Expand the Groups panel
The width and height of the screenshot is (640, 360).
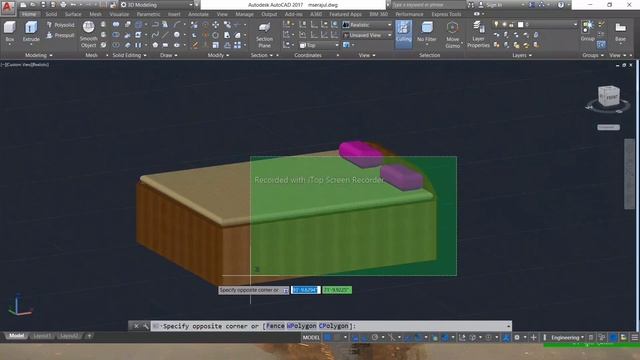(x=593, y=55)
